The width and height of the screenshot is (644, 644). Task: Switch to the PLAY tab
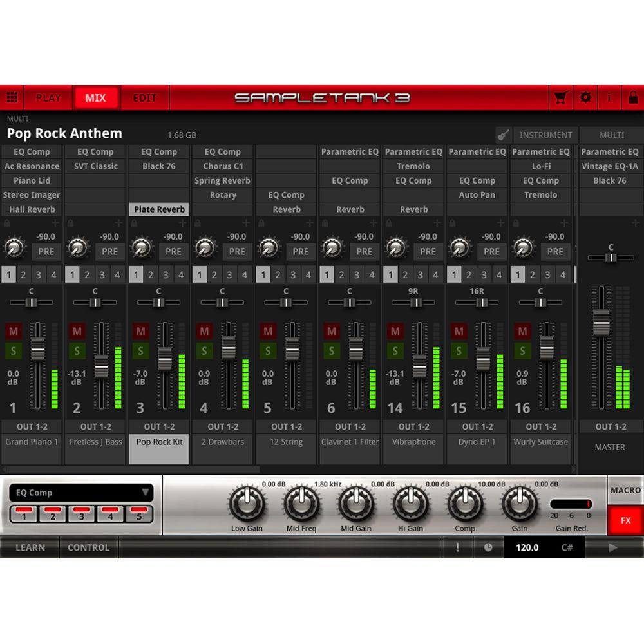(x=48, y=97)
